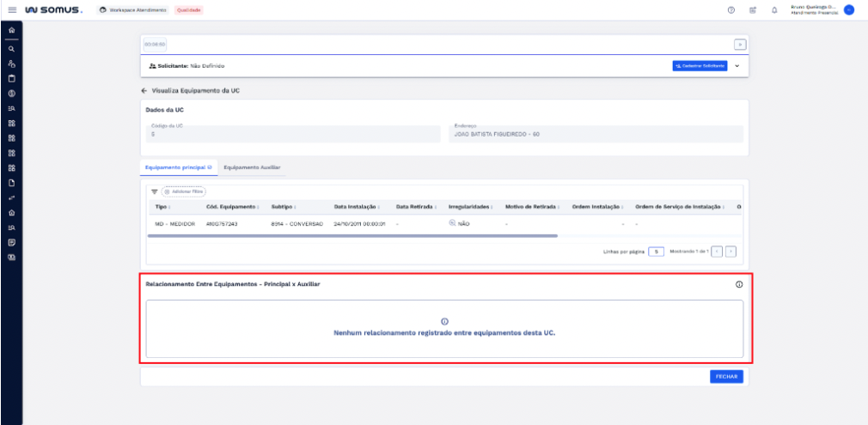This screenshot has height=425, width=868.
Task: Sort by the Data Retirada column header
Action: point(417,207)
